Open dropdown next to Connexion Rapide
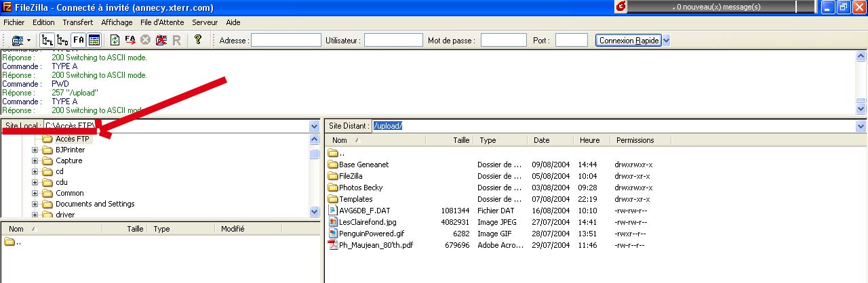The width and height of the screenshot is (868, 283). [666, 41]
